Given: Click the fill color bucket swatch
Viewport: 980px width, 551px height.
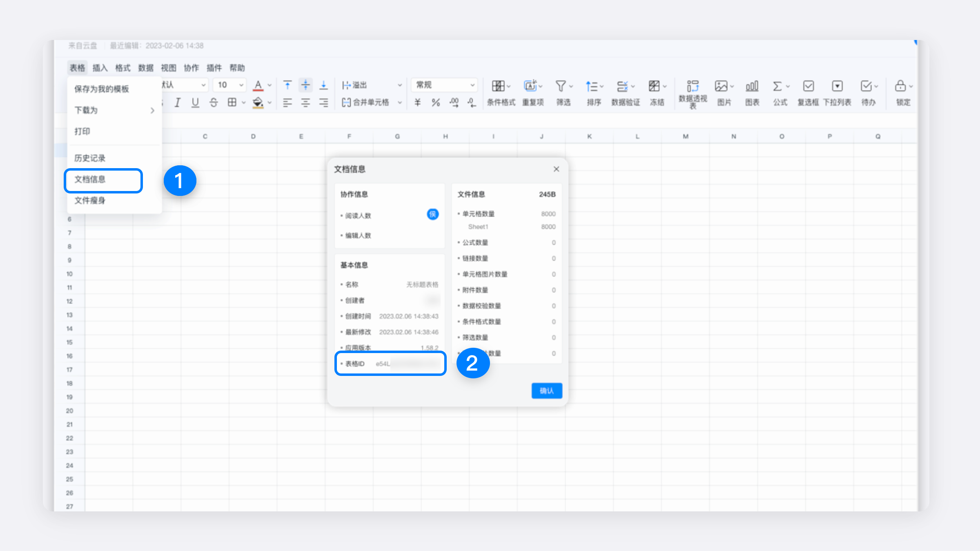Looking at the screenshot, I should (x=258, y=102).
